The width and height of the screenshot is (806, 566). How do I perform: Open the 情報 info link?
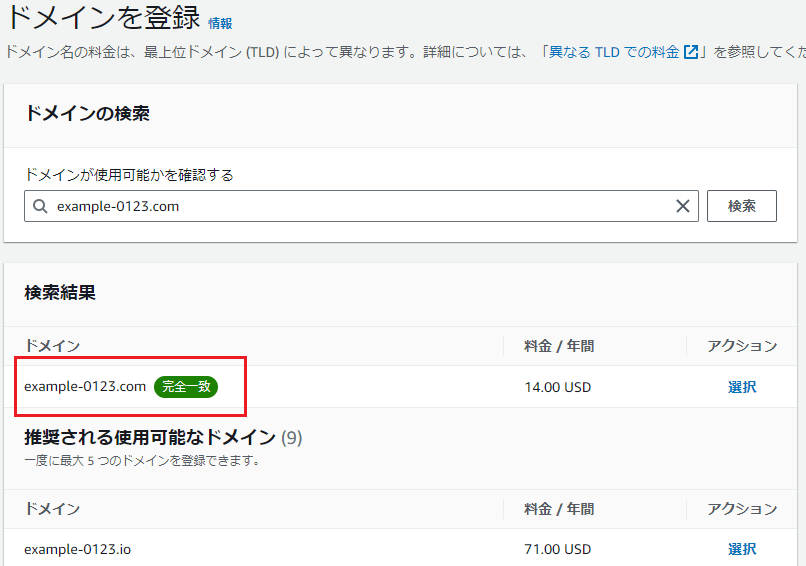(220, 23)
